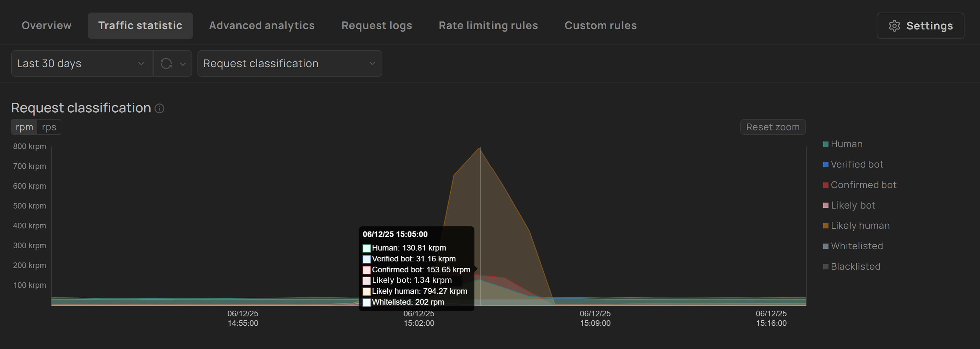Toggle the Verified bot legend entry

pyautogui.click(x=853, y=164)
